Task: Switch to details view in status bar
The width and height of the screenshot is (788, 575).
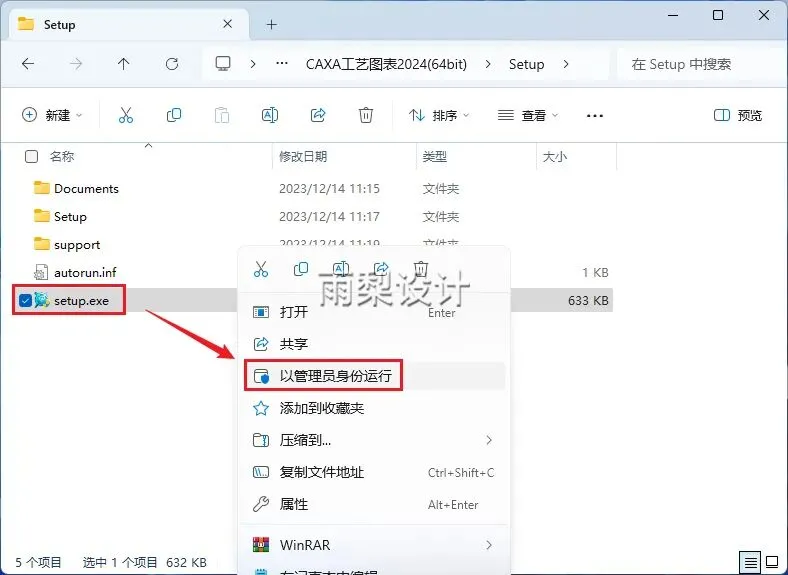Action: tap(750, 562)
